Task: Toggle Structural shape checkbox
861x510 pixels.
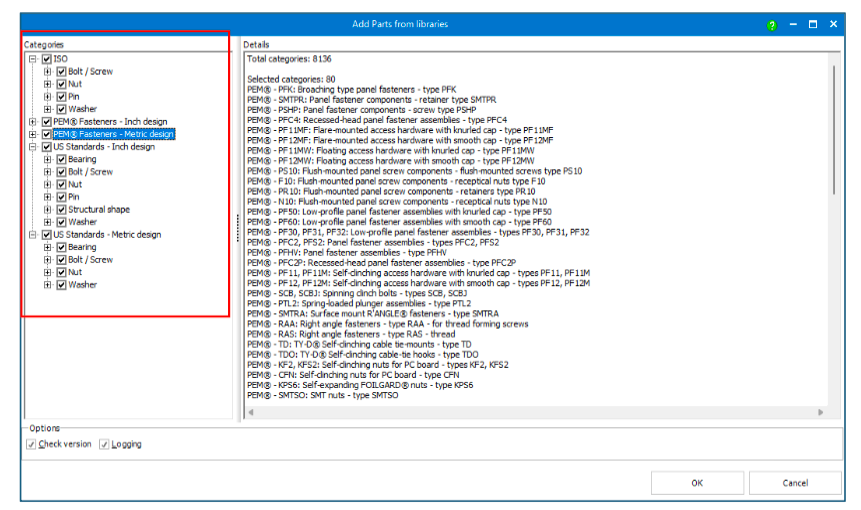Action: click(62, 209)
